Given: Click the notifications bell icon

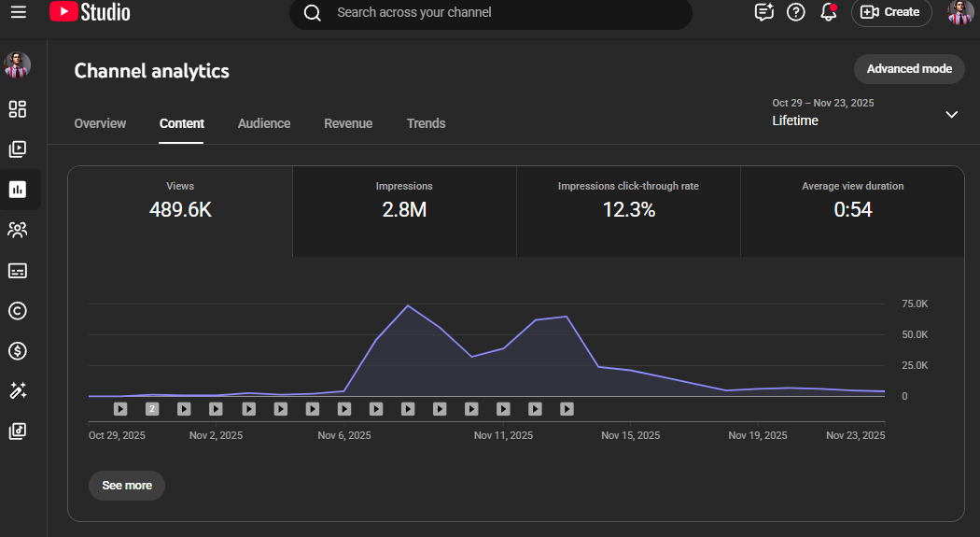Looking at the screenshot, I should click(828, 12).
